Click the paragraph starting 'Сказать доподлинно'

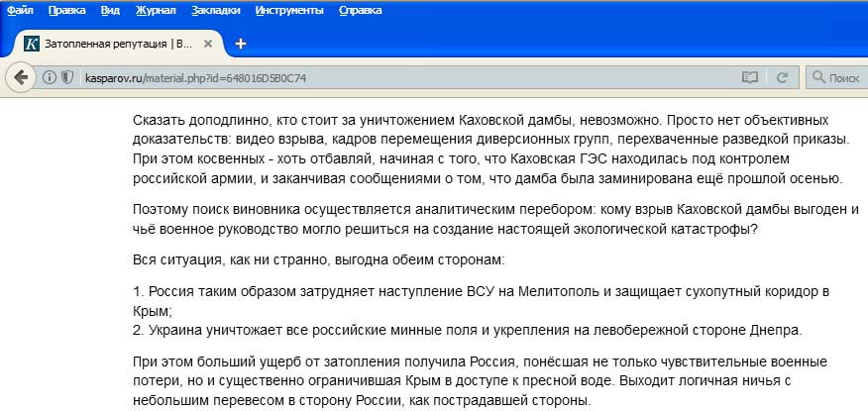point(491,150)
